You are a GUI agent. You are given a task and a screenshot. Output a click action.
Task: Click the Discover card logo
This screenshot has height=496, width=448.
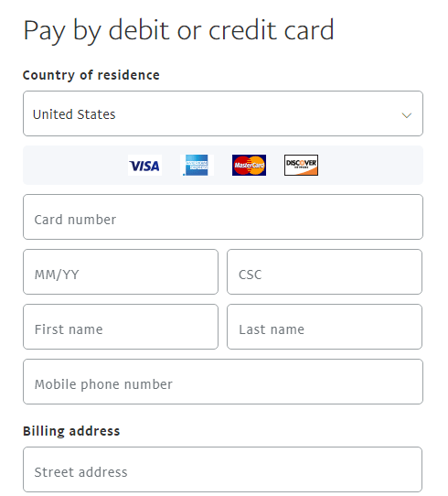(x=301, y=165)
